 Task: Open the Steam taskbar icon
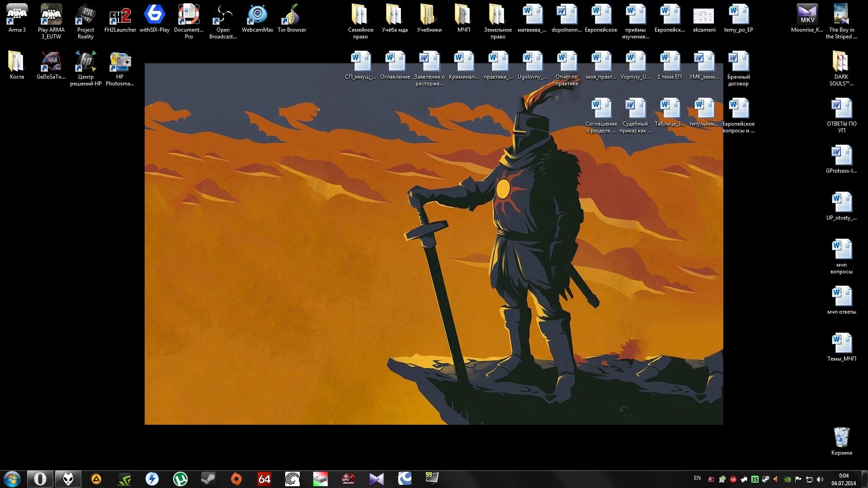click(208, 479)
